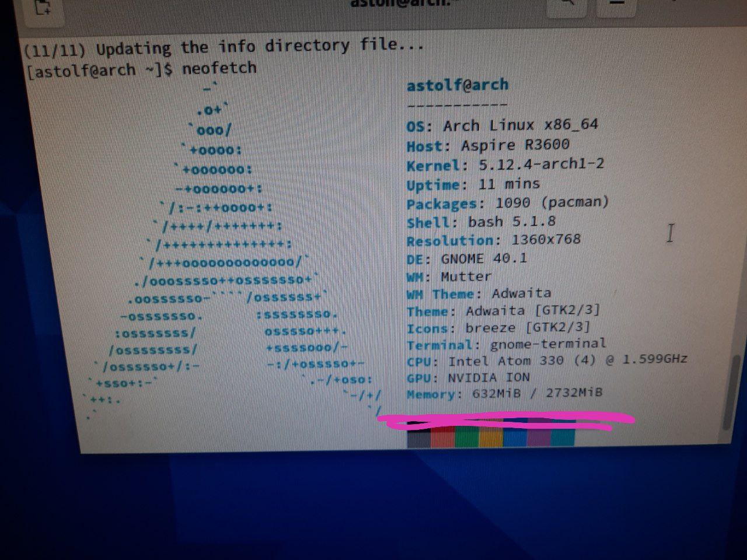Click the 'Theme: Adwaita [GTK2/3]' line
Viewport: 747px width, 560px height.
[504, 310]
